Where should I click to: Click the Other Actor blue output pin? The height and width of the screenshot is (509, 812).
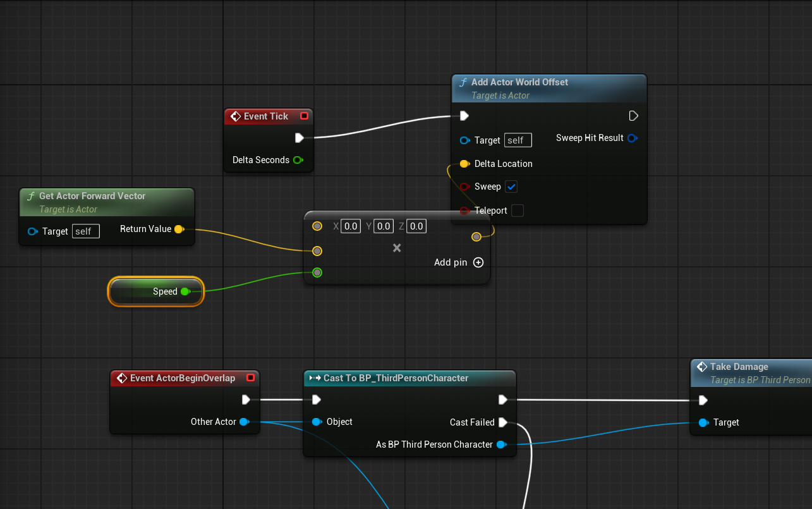coord(244,422)
